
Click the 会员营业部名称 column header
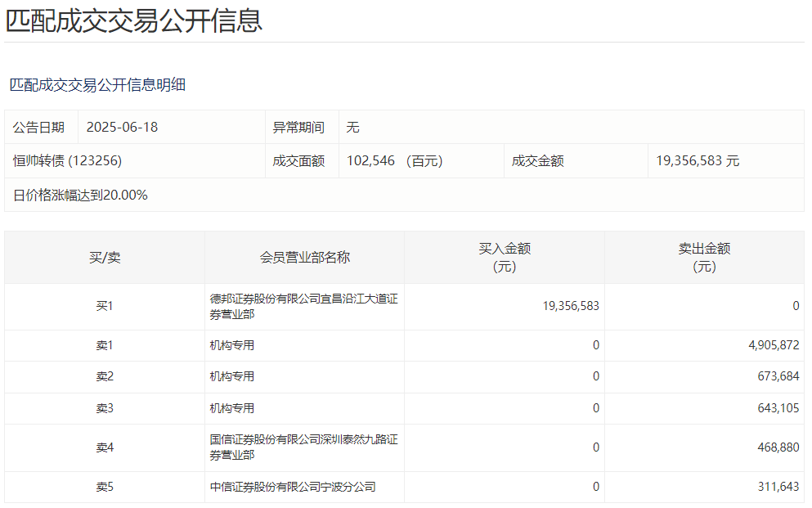[304, 258]
